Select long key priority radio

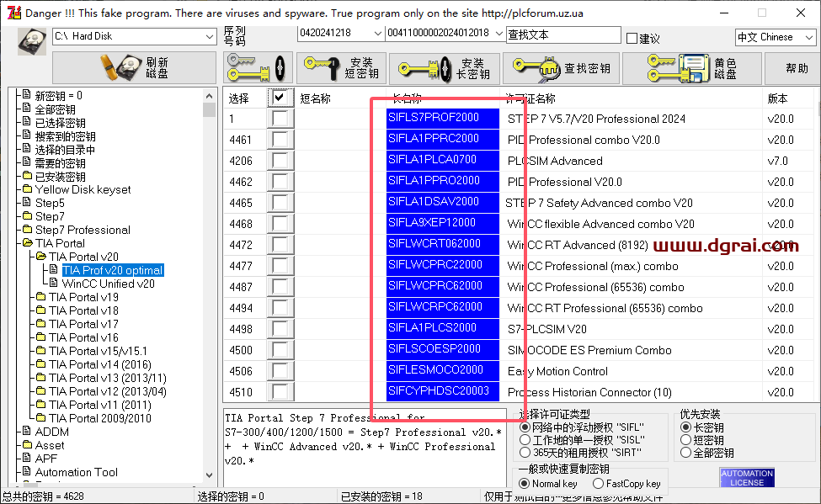pos(686,427)
